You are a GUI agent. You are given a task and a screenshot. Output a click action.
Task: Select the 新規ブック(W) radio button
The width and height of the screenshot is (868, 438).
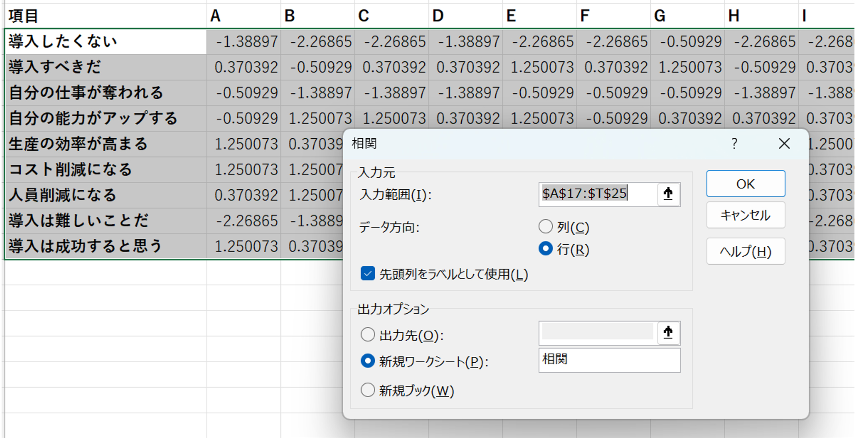pyautogui.click(x=368, y=390)
